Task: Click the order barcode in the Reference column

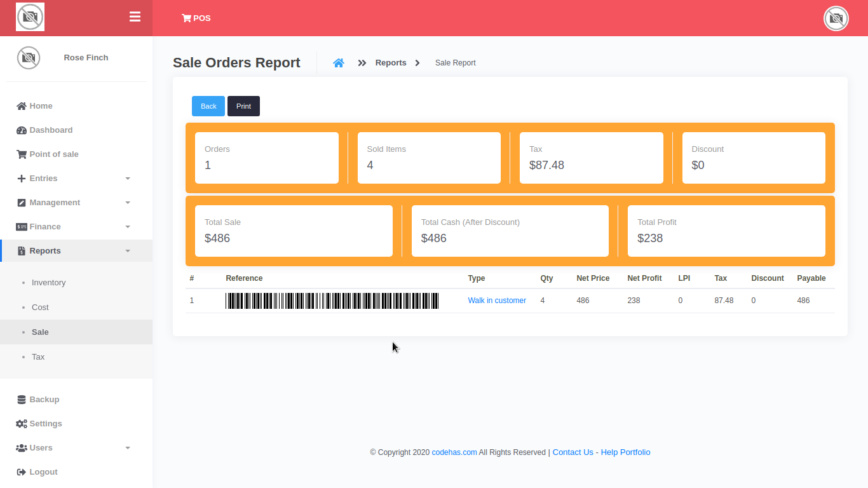Action: pyautogui.click(x=331, y=300)
